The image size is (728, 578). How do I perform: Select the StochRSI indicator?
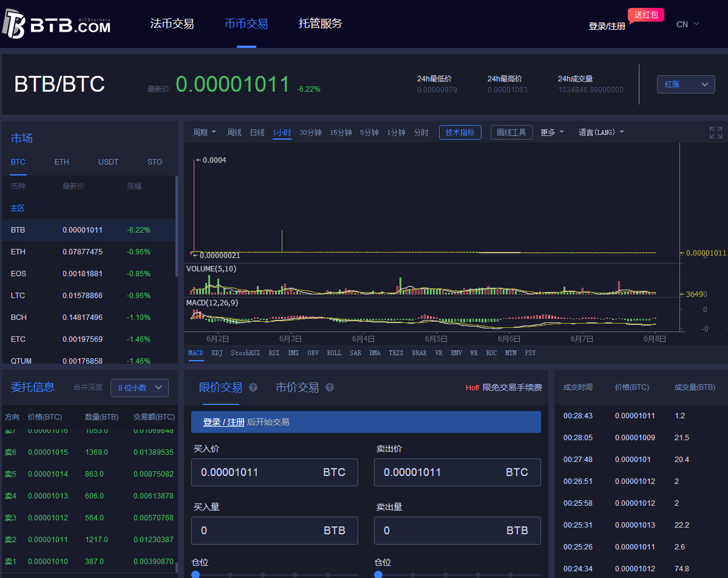click(245, 353)
